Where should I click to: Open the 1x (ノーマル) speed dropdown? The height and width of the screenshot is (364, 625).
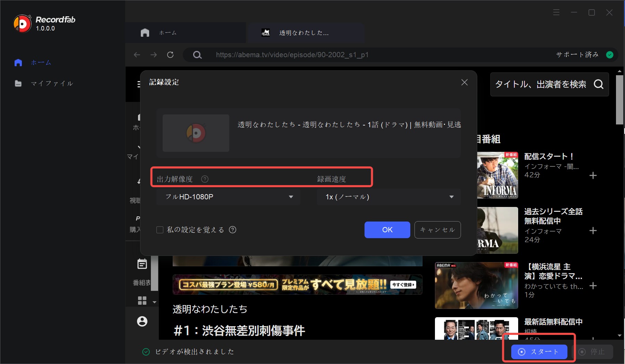[x=389, y=197]
